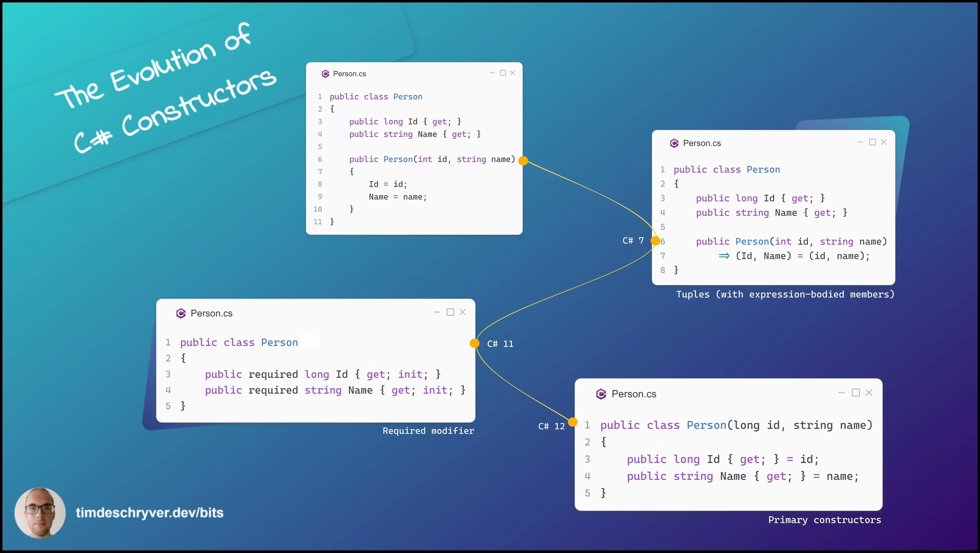Close the Primary constructors Person.cs window

(x=869, y=393)
